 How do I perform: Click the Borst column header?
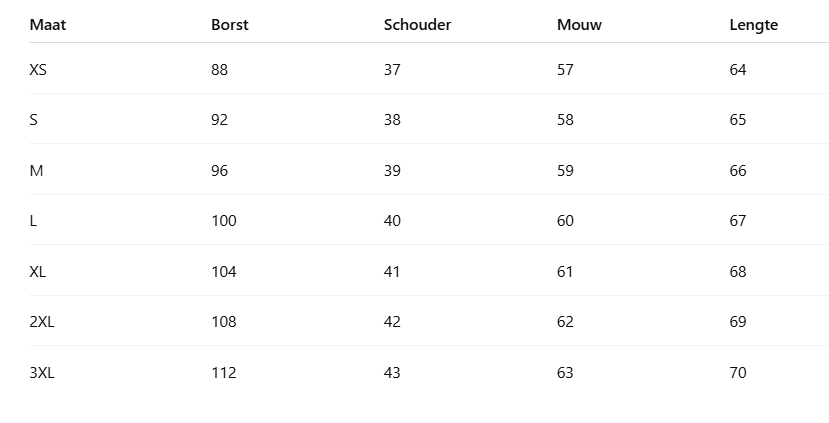229,25
